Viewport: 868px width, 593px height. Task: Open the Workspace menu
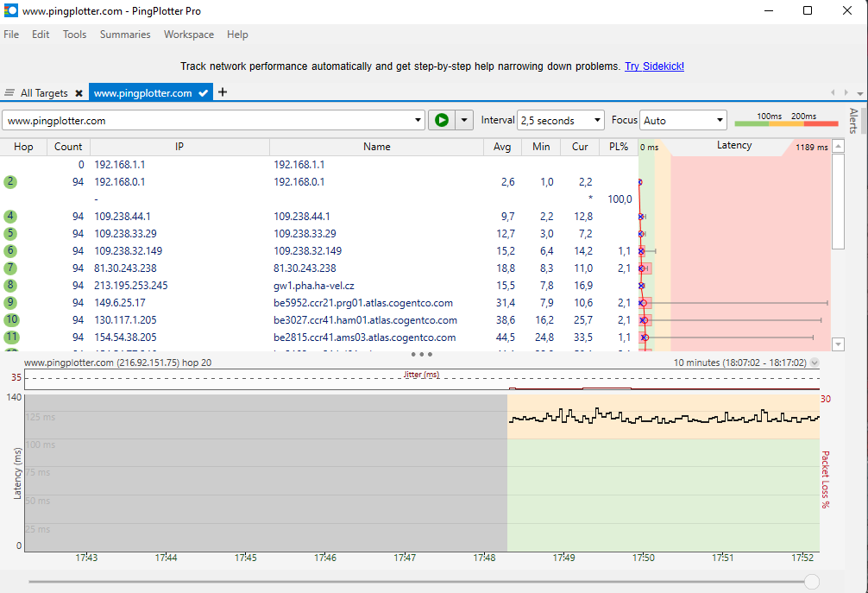189,35
